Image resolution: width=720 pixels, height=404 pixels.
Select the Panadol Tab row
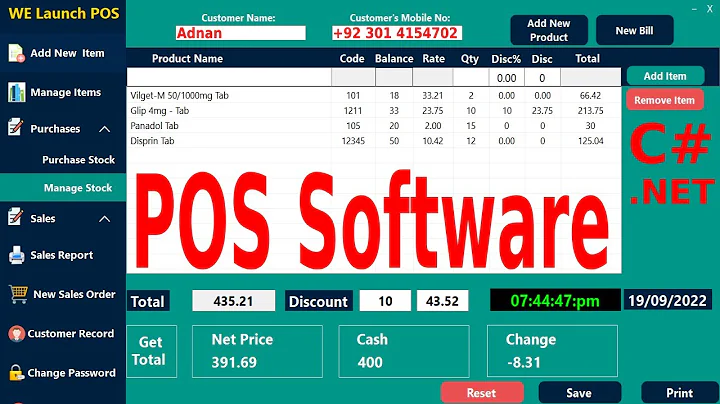[374, 126]
